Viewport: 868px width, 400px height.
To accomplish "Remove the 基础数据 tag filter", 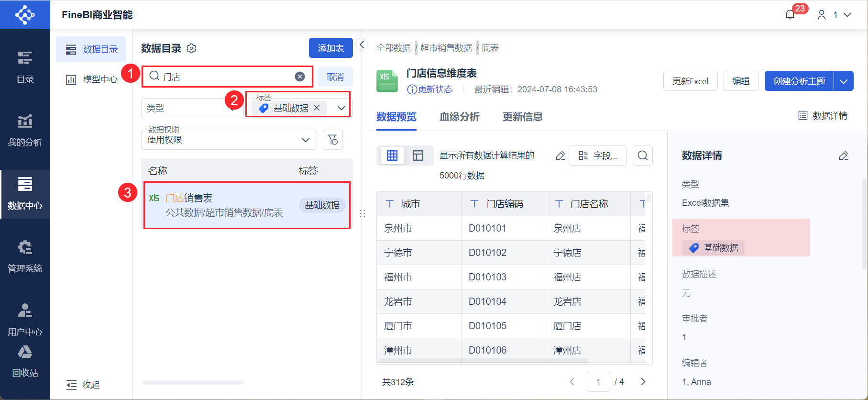I will [317, 108].
